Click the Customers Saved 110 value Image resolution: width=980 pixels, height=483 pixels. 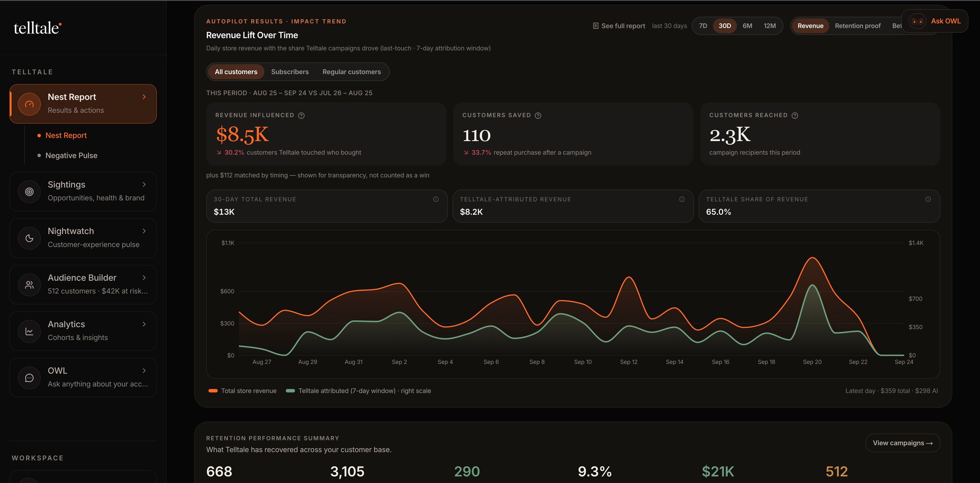(477, 135)
